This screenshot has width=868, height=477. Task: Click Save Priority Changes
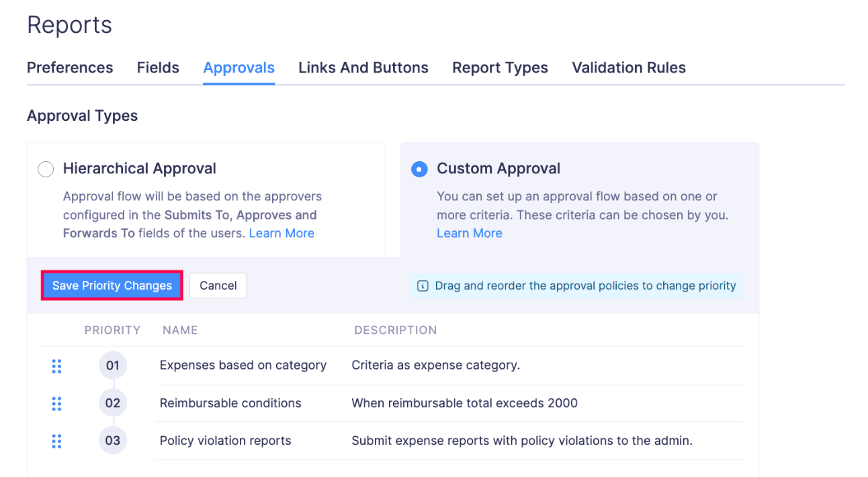tap(112, 285)
